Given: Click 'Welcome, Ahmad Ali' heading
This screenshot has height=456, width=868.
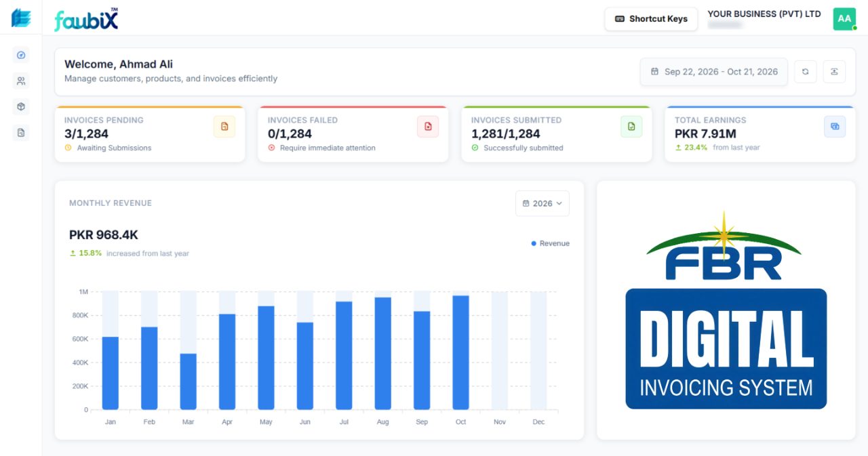Looking at the screenshot, I should click(x=119, y=64).
